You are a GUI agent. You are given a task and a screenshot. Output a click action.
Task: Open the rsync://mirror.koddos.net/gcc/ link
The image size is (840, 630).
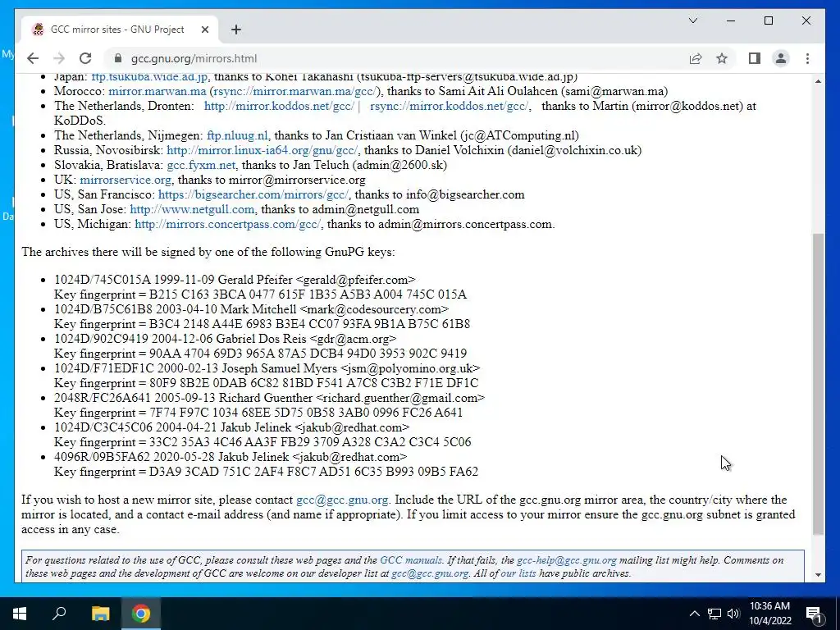[x=449, y=106]
